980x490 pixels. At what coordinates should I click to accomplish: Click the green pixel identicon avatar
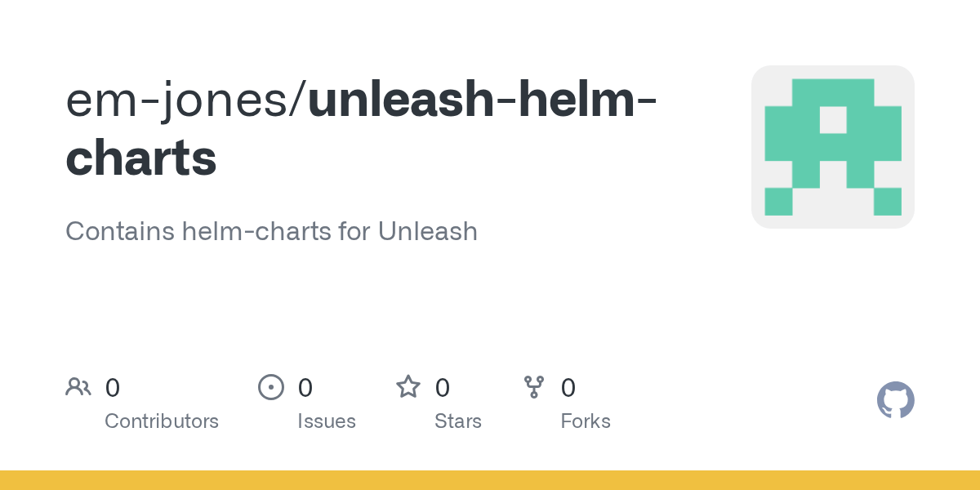(x=833, y=147)
